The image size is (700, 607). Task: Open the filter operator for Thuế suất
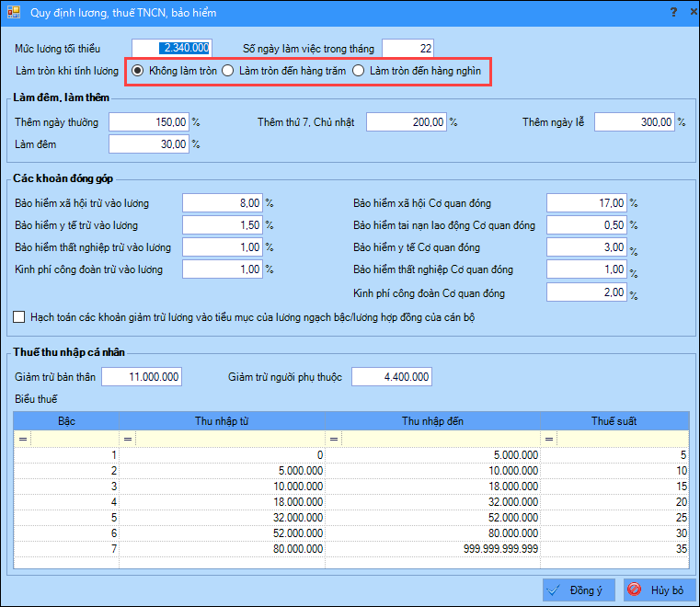[549, 440]
